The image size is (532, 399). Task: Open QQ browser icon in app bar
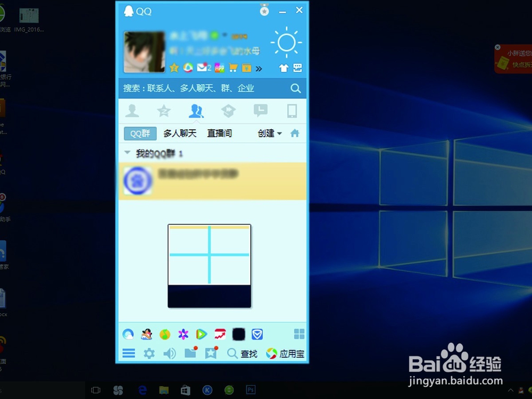pos(128,335)
